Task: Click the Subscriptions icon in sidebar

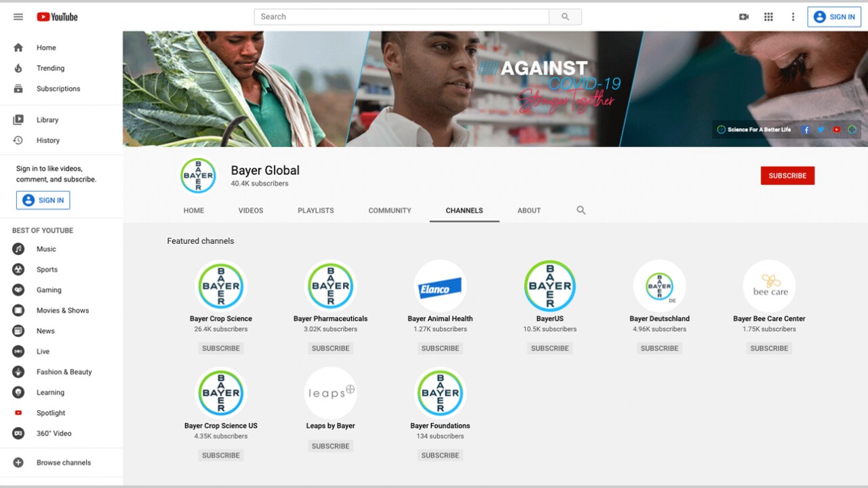Action: coord(18,89)
